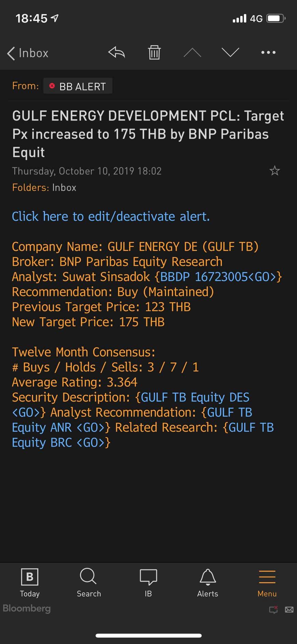297x644 pixels.
Task: Click here to edit/deactivate alert link
Action: click(111, 216)
